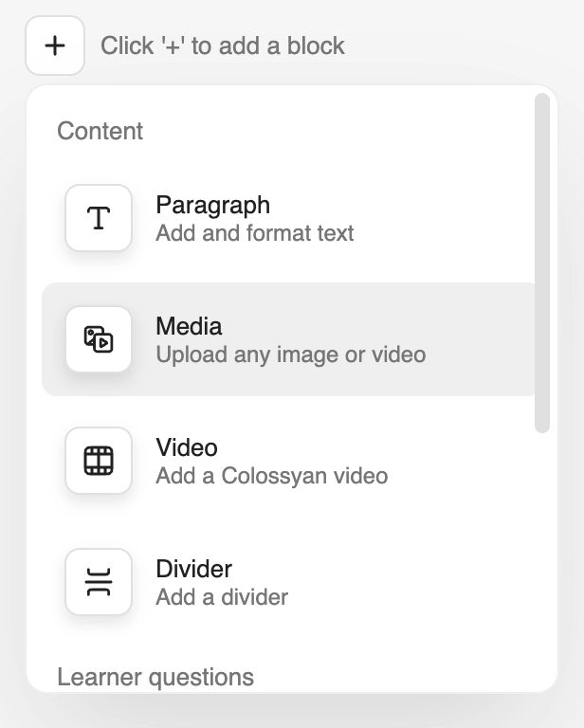Click the block menu scrollbar thumb

point(541,263)
